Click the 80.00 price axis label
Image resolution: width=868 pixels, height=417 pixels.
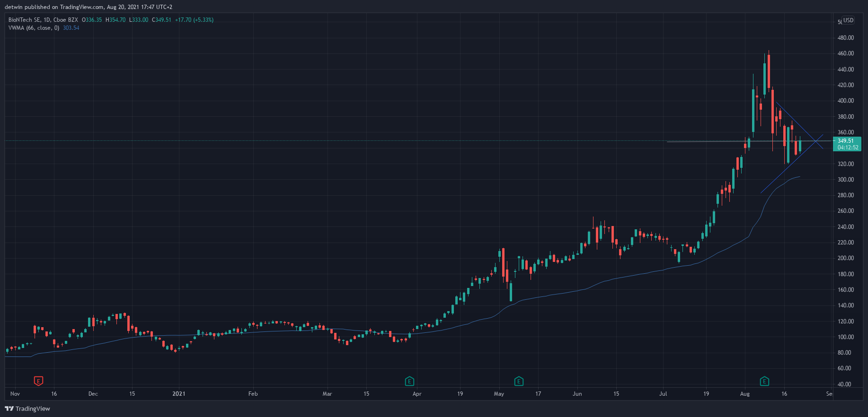pyautogui.click(x=844, y=353)
